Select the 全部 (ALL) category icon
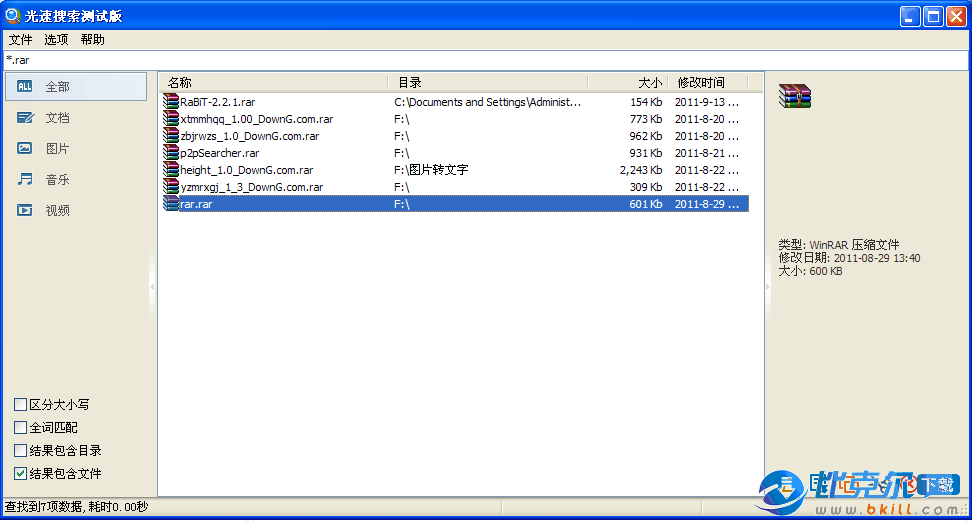The height and width of the screenshot is (522, 972). tap(24, 87)
